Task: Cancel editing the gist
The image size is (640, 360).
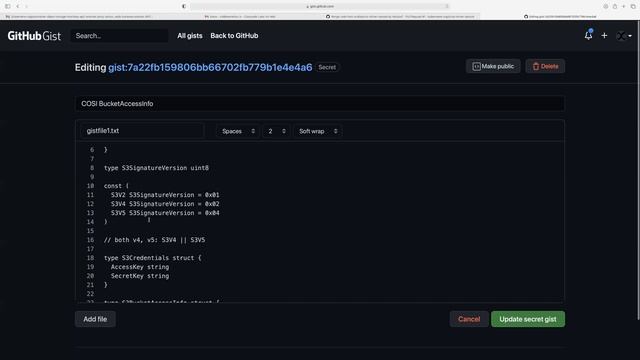Action: (x=469, y=319)
